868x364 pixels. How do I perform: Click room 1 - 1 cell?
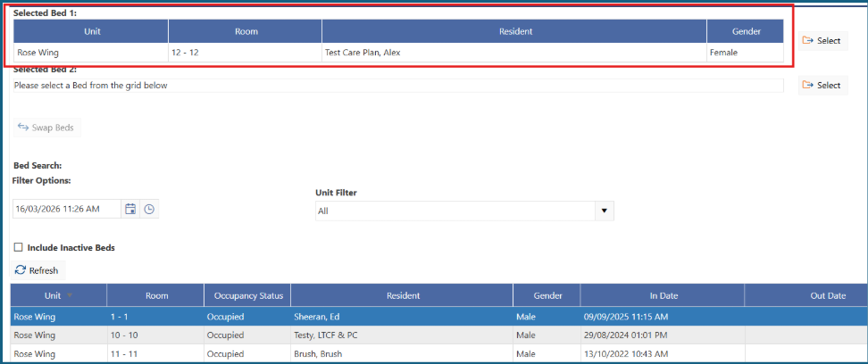coord(155,317)
